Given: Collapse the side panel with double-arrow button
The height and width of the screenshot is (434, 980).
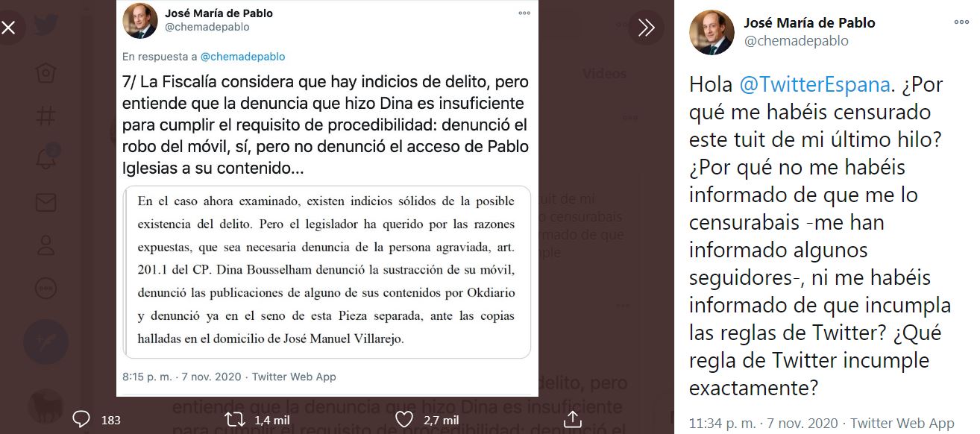Looking at the screenshot, I should point(646,28).
